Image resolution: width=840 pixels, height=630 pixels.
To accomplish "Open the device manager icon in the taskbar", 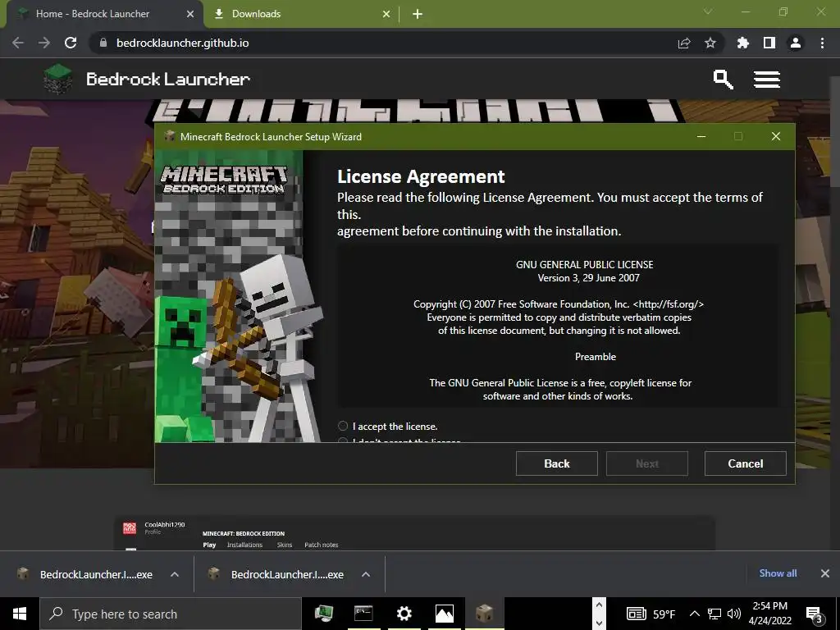I will point(323,614).
